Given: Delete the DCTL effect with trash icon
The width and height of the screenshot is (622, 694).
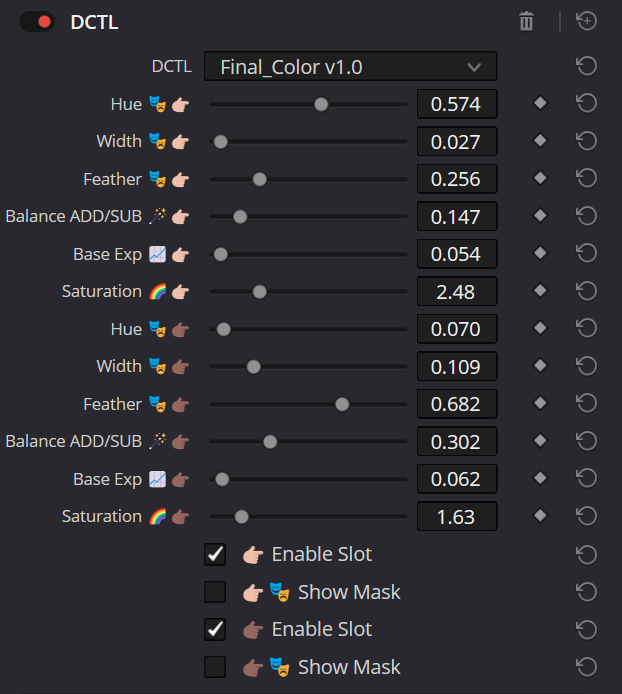Looking at the screenshot, I should 526,21.
